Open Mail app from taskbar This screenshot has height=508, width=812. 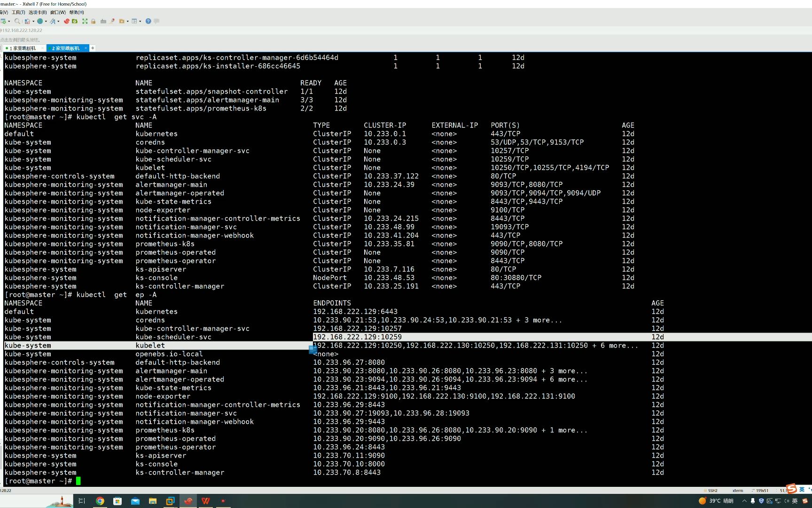(x=135, y=501)
